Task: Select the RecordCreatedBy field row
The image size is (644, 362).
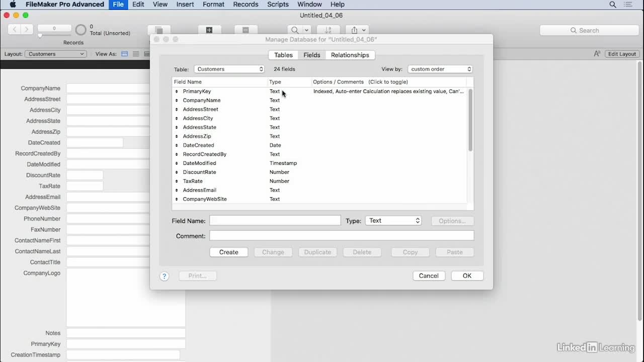Action: click(x=319, y=154)
